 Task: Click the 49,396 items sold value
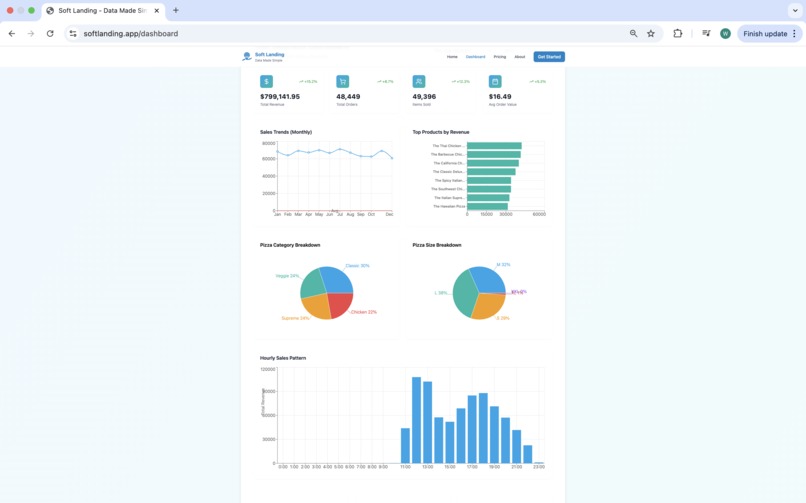pyautogui.click(x=424, y=97)
